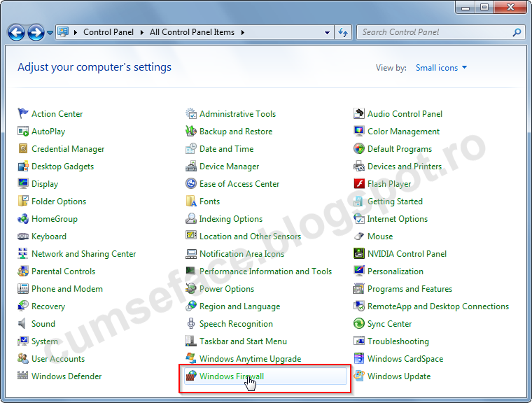Viewport: 532px width, 403px height.
Task: Click the Flash Player icon
Action: [359, 183]
